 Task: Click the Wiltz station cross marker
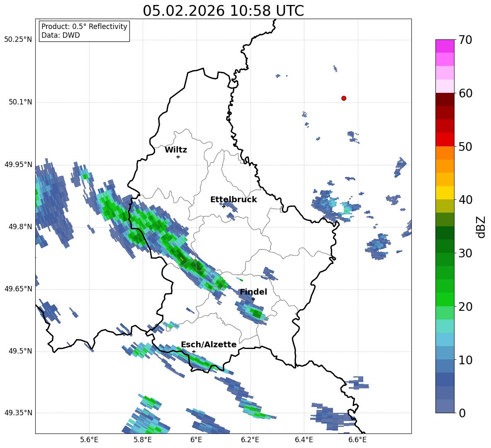coord(178,157)
